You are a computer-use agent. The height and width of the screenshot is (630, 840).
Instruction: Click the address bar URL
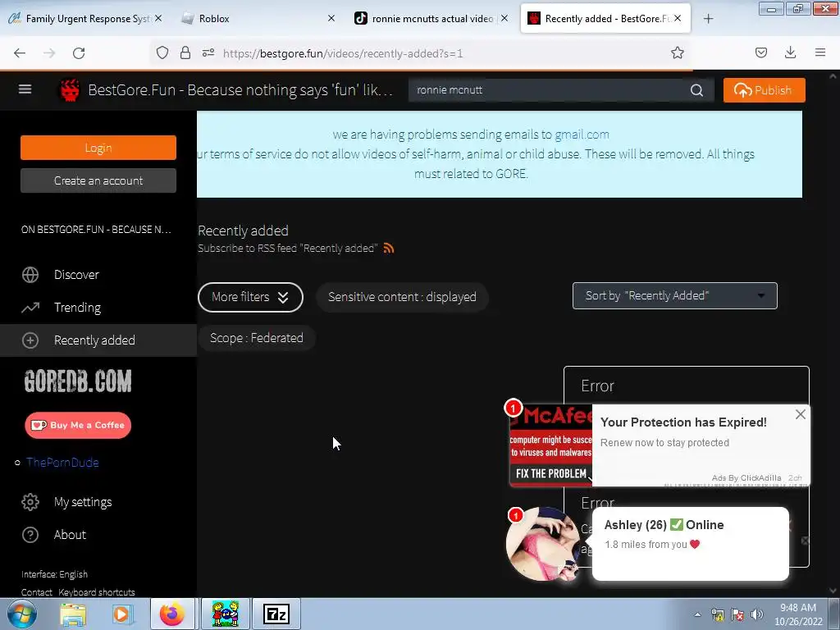click(x=343, y=53)
